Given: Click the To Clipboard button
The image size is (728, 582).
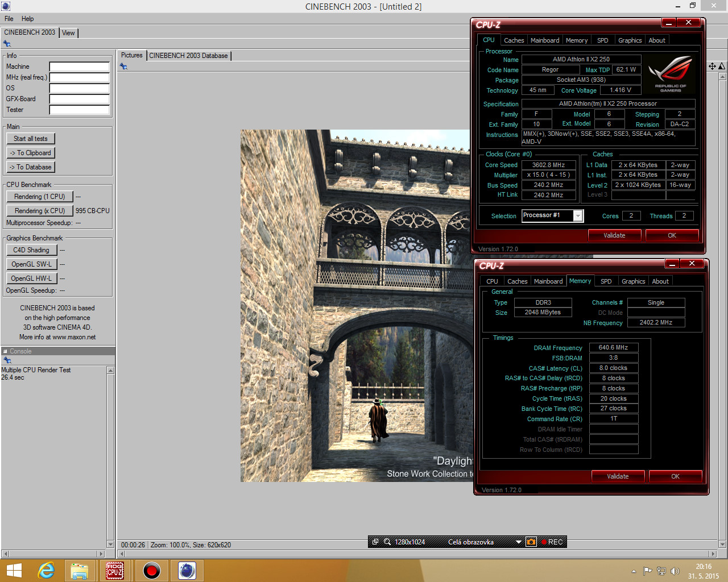Looking at the screenshot, I should 31,153.
